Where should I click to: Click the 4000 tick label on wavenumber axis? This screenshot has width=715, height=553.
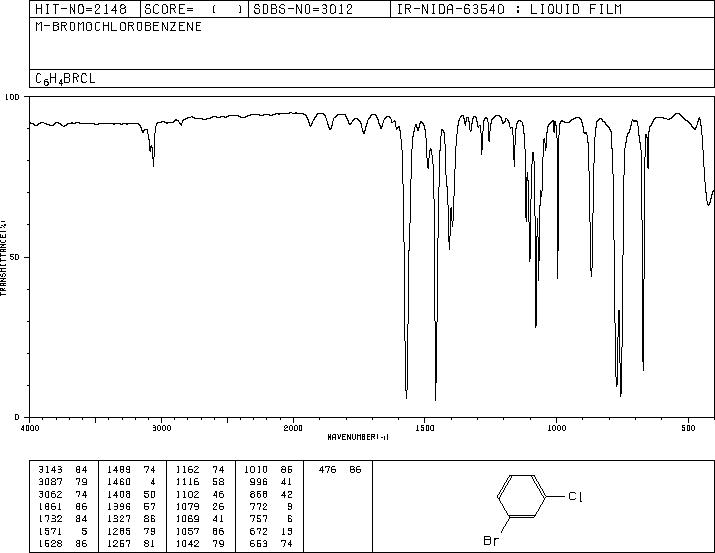(x=30, y=428)
